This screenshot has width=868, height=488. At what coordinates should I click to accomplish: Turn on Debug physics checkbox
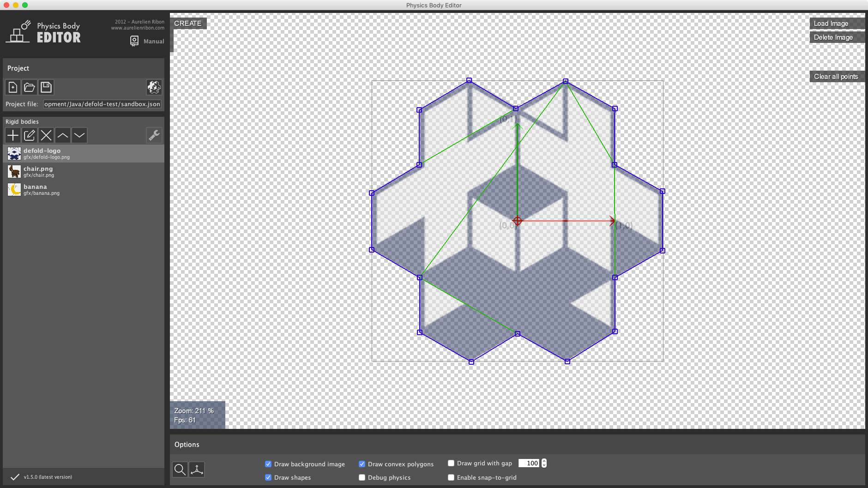click(362, 477)
